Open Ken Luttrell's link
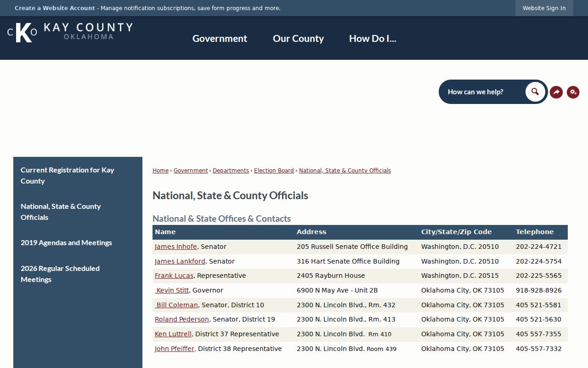Viewport: 588px width, 368px height. (x=173, y=334)
